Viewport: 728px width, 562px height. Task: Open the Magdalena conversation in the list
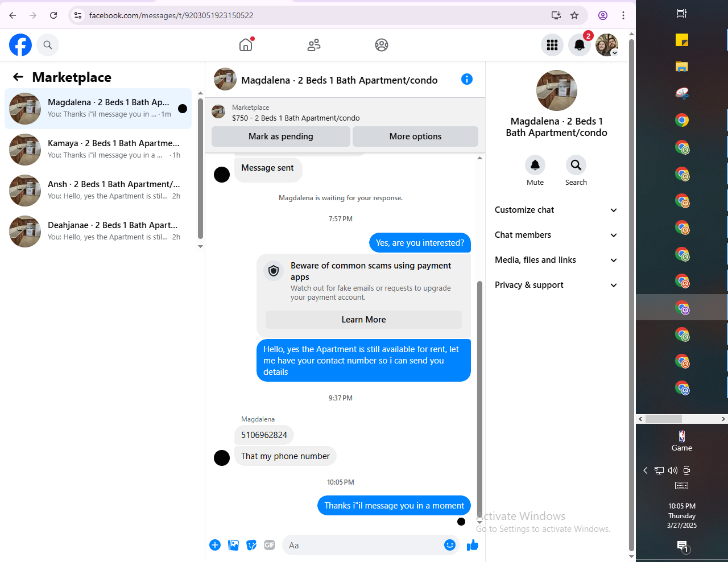click(98, 108)
